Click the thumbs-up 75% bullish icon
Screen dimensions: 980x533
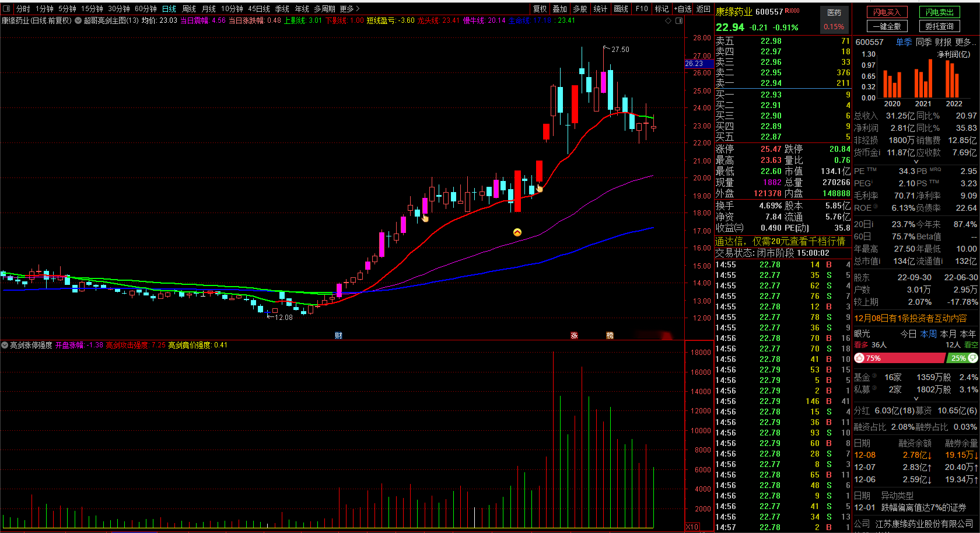tap(859, 358)
